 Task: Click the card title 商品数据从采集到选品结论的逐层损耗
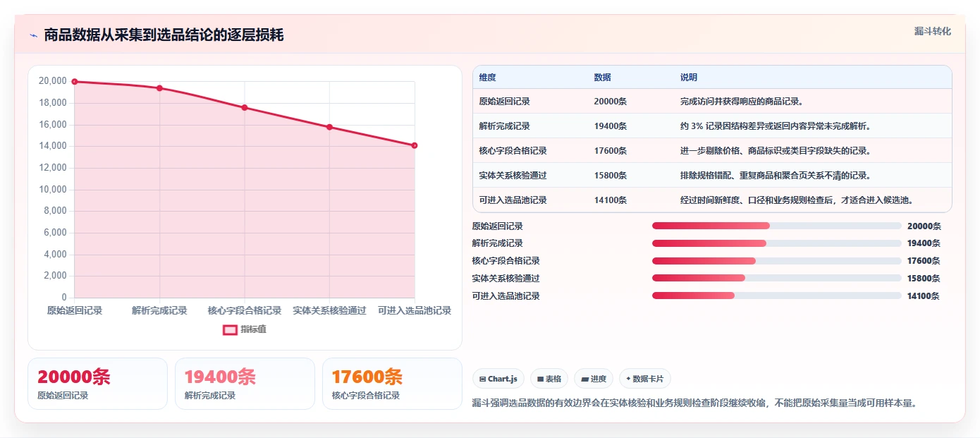[164, 35]
